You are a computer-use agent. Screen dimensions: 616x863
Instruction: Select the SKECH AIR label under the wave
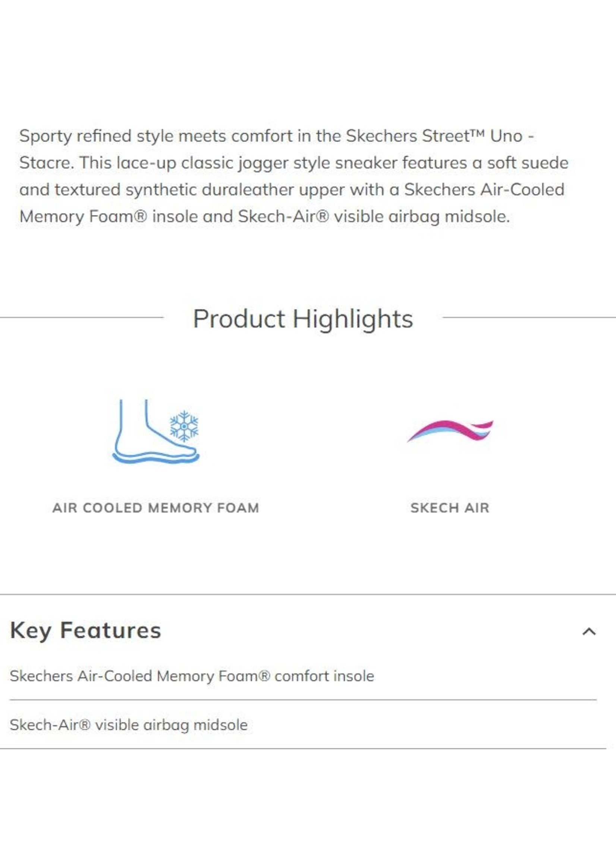point(450,508)
